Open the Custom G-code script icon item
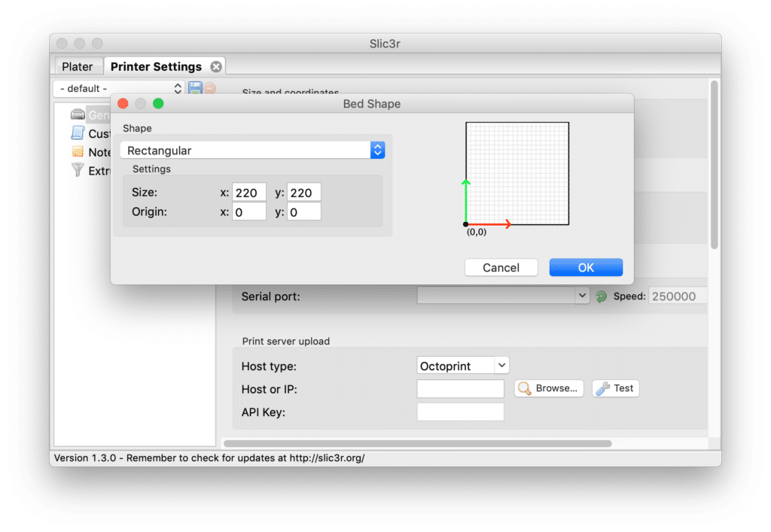Image resolution: width=771 pixels, height=532 pixels. (78, 133)
